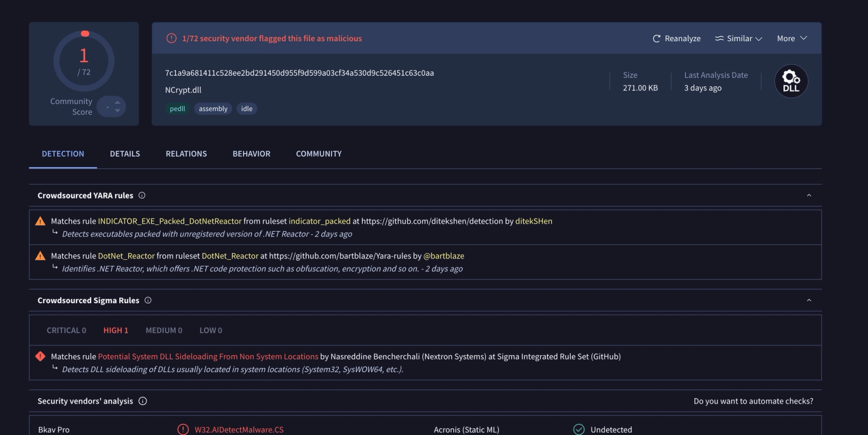Click the 271.00 KB size value
Image resolution: width=868 pixels, height=435 pixels.
click(640, 88)
